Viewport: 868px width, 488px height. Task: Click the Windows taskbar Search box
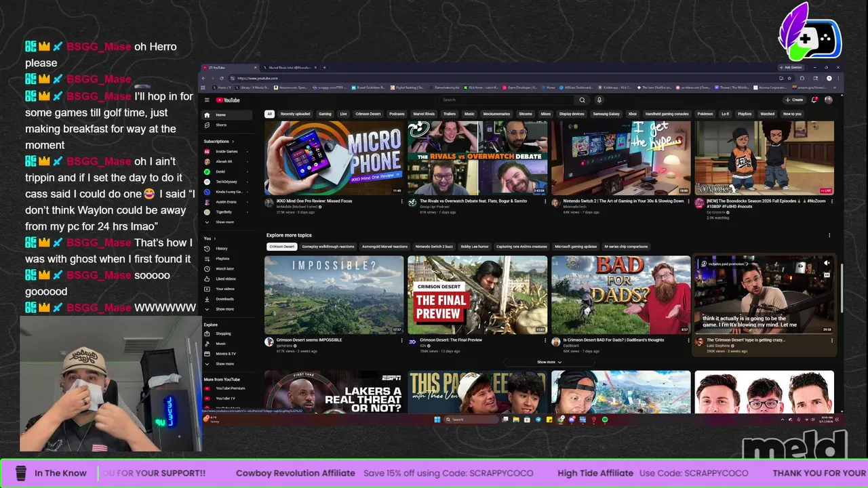471,420
